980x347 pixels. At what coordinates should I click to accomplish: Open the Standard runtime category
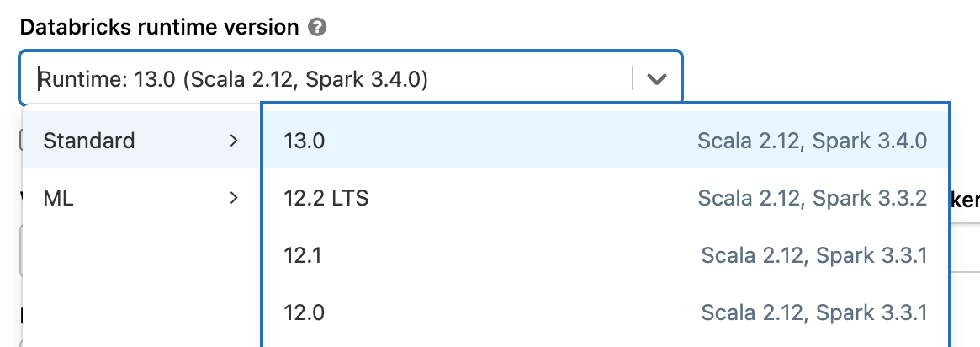89,141
